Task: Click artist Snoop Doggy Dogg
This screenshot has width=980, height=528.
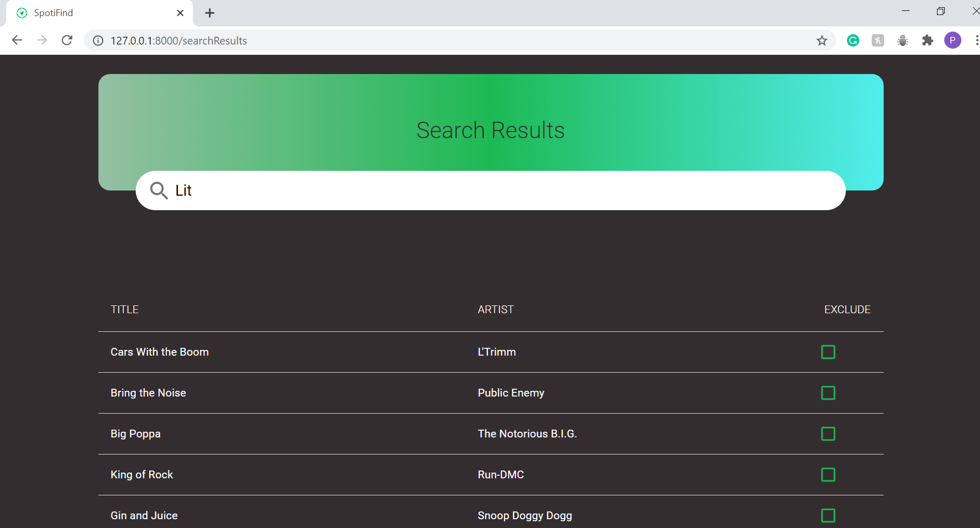Action: [x=525, y=516]
